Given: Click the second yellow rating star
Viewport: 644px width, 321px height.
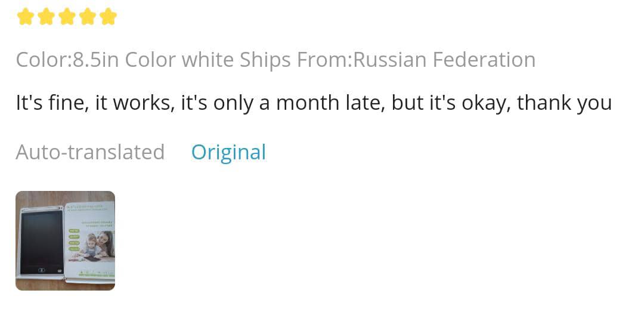Looking at the screenshot, I should click(x=47, y=17).
